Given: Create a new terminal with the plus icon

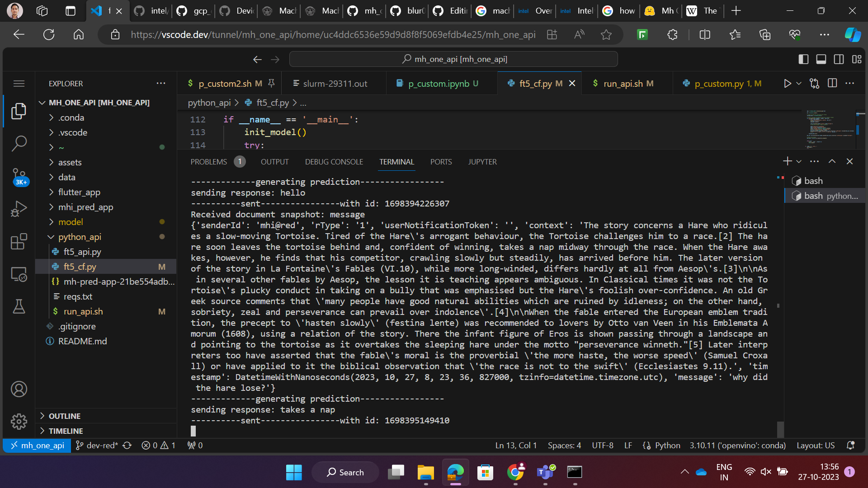Looking at the screenshot, I should coord(787,161).
